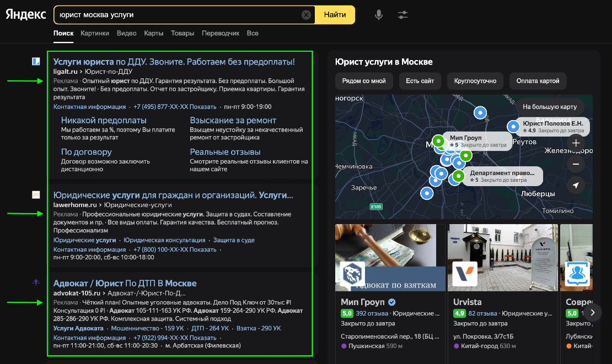Expand the "Все" search categories menu
The width and height of the screenshot is (612, 364).
[x=253, y=33]
